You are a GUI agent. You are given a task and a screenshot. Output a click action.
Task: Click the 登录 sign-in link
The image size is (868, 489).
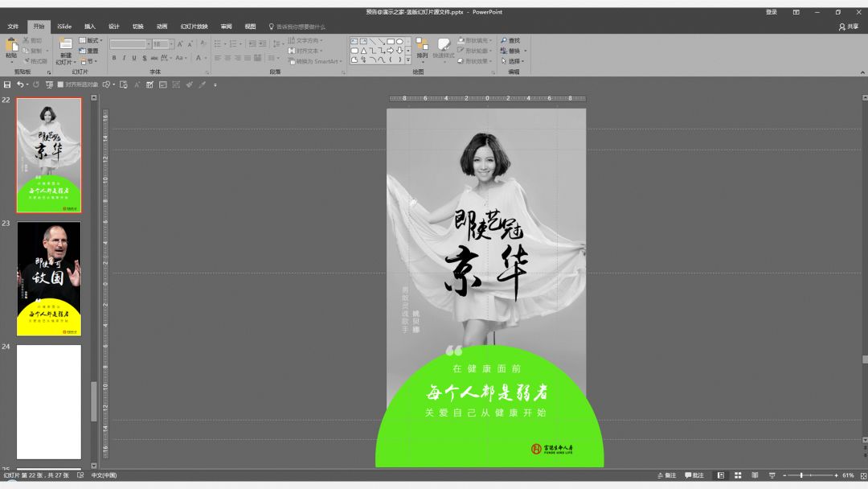[x=771, y=12]
